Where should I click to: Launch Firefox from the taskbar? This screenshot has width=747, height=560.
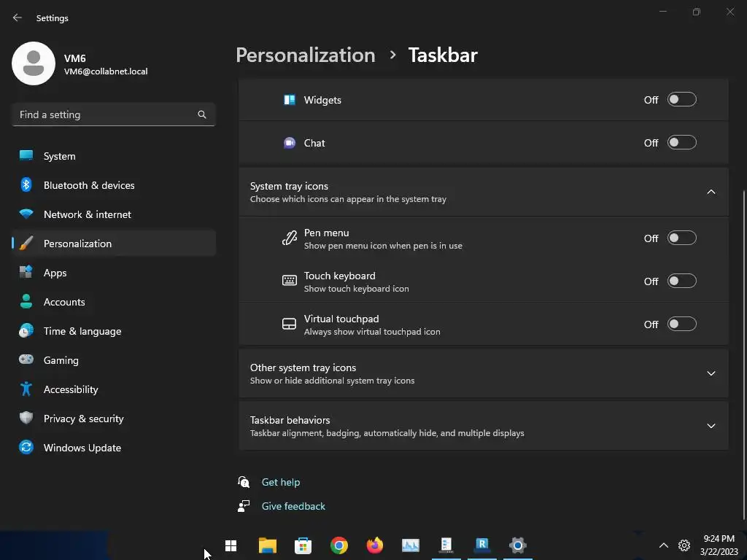pos(374,545)
